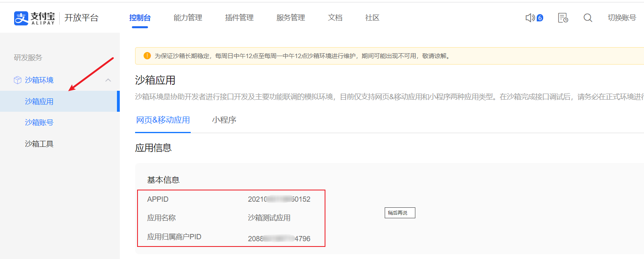The width and height of the screenshot is (644, 259).
Task: Click 切换账号 to switch account
Action: [x=622, y=18]
